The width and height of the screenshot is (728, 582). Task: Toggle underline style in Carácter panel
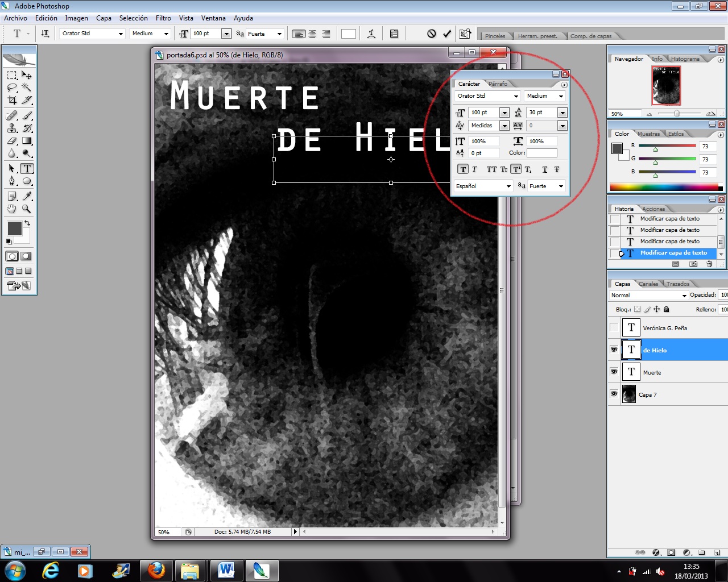coord(544,169)
